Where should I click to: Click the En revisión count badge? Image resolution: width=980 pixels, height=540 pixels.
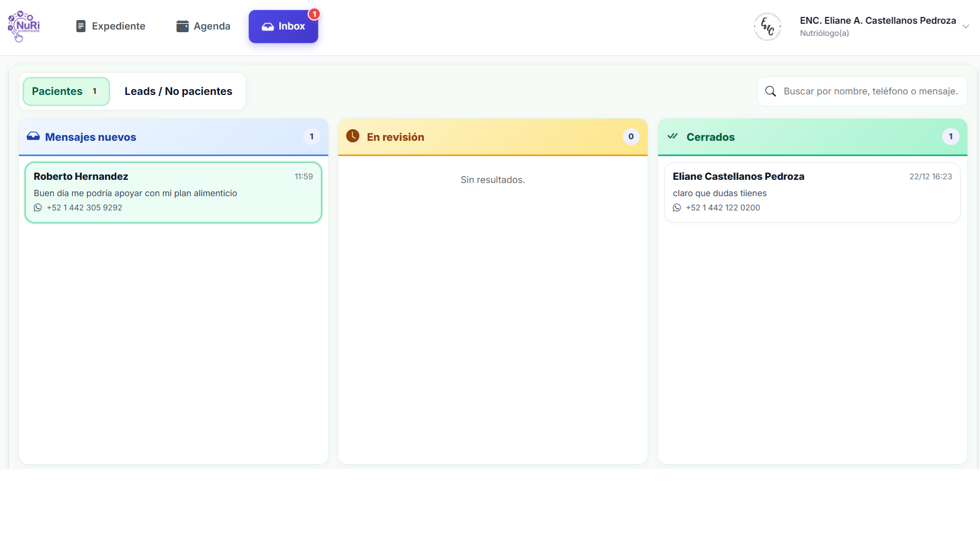[631, 137]
